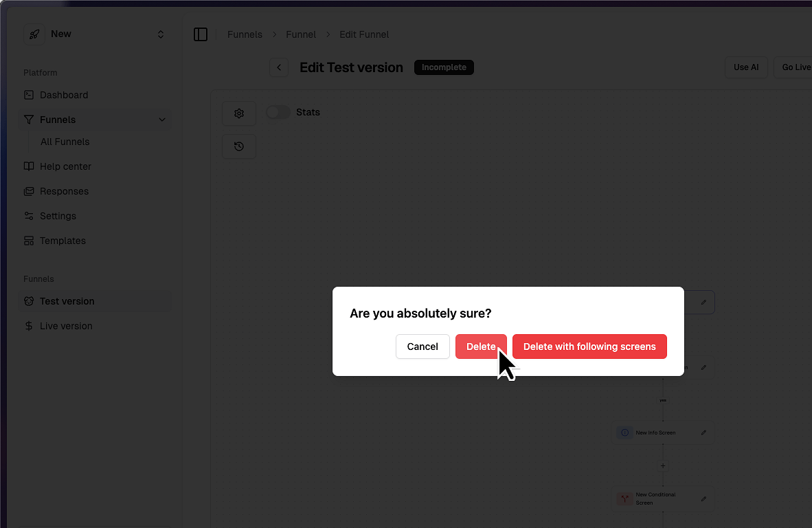Click the Platform section label
This screenshot has width=812, height=528.
click(41, 73)
